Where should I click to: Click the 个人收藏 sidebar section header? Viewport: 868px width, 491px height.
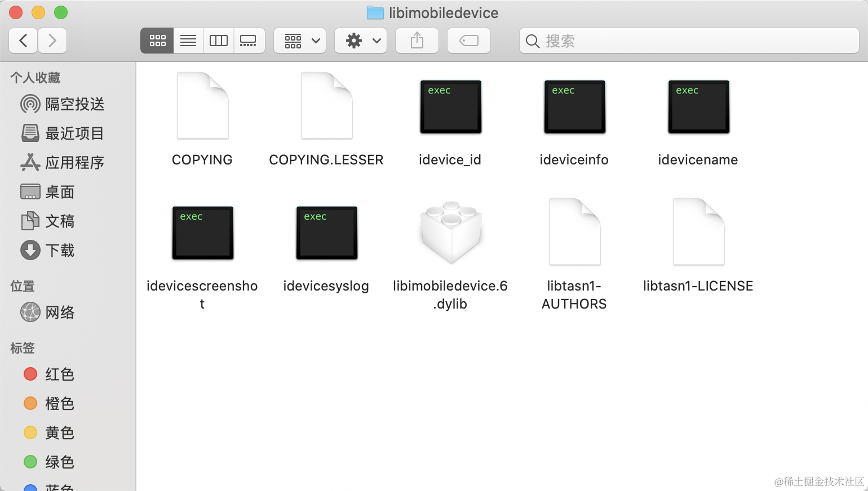click(x=35, y=78)
